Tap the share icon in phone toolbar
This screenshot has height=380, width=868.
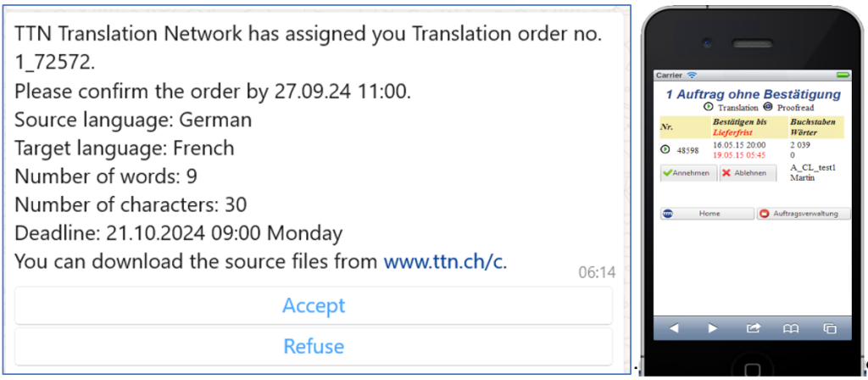point(752,327)
